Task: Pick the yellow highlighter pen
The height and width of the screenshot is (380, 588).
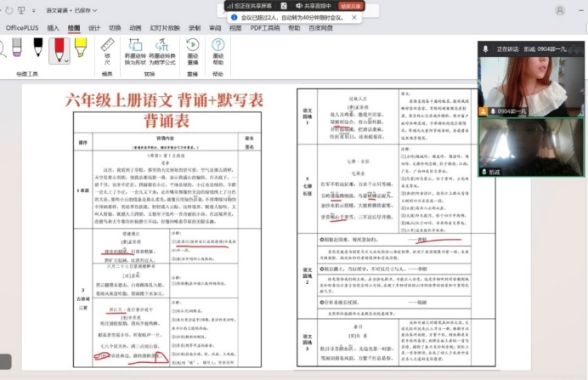Action: pyautogui.click(x=82, y=50)
